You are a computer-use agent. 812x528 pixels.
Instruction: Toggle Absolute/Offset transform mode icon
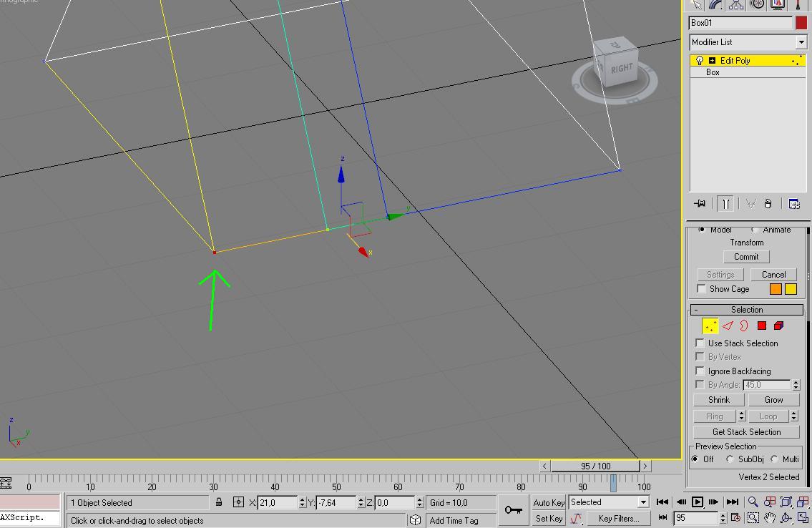point(238,502)
